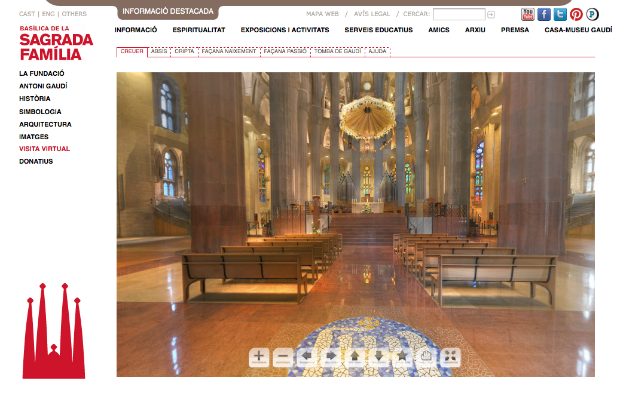This screenshot has height=393, width=620.
Task: Pan the panorama left with arrow
Action: (307, 357)
